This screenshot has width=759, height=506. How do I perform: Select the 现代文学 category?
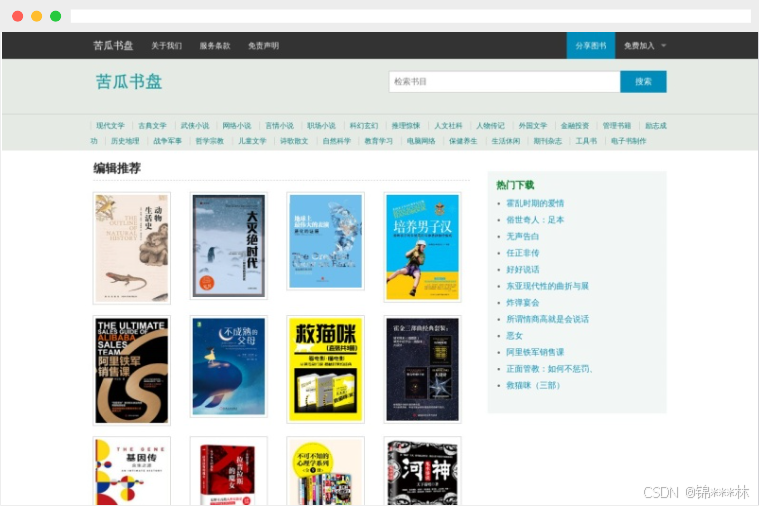[110, 125]
